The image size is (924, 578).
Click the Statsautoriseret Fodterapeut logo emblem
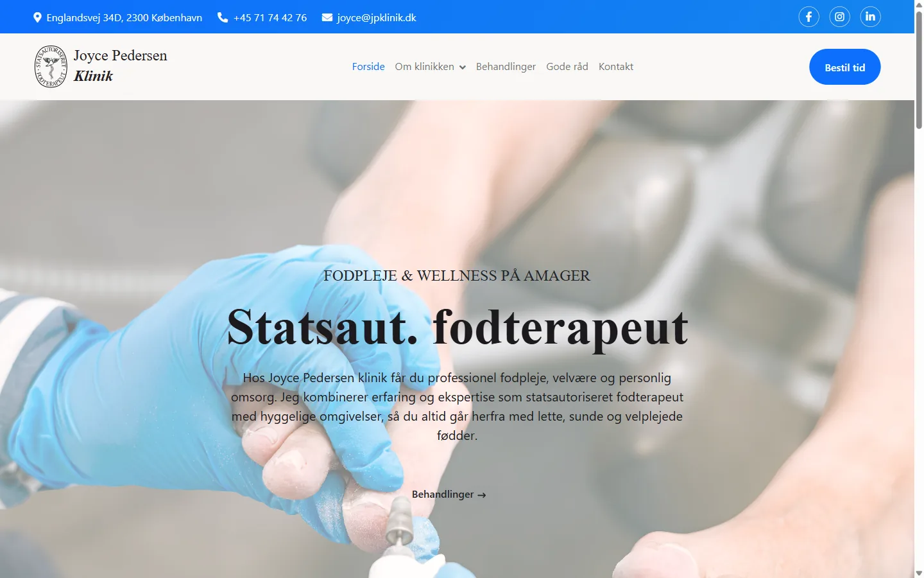point(51,66)
